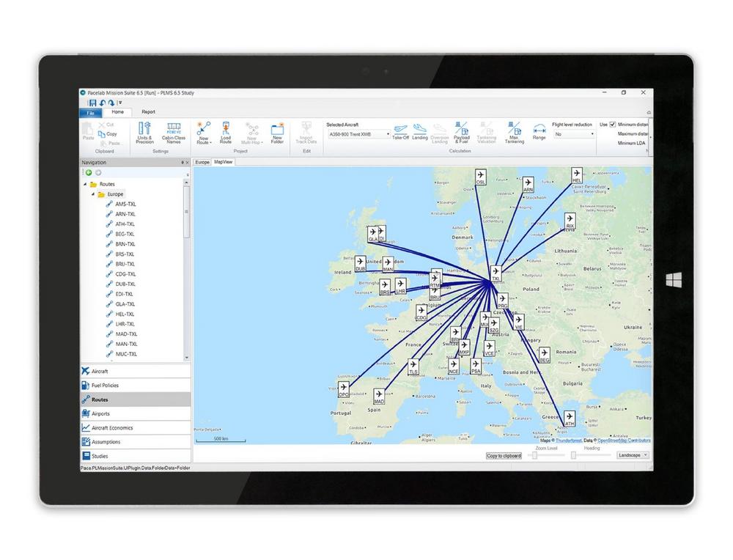This screenshot has height=560, width=733.
Task: Run the Payload & Fuel calculation
Action: (461, 133)
